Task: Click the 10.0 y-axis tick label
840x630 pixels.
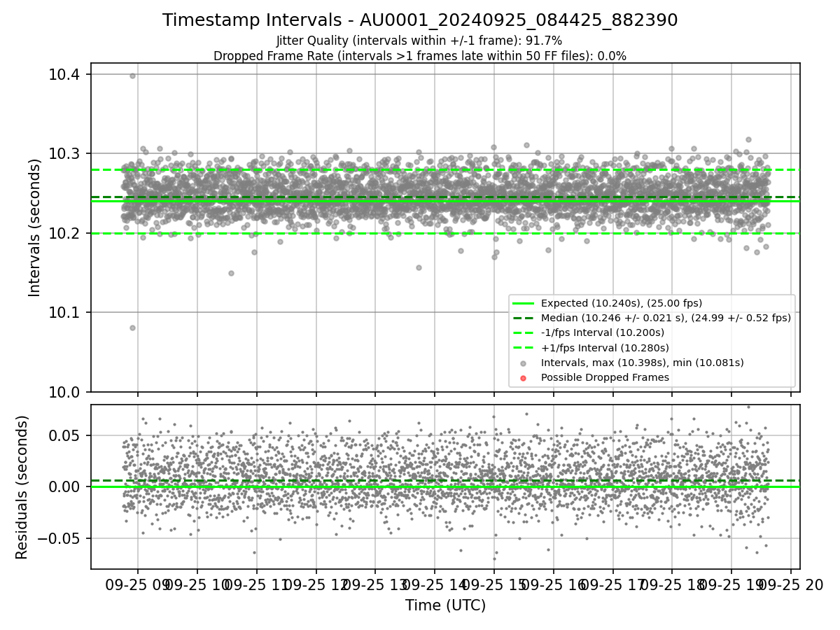Action: pos(64,392)
